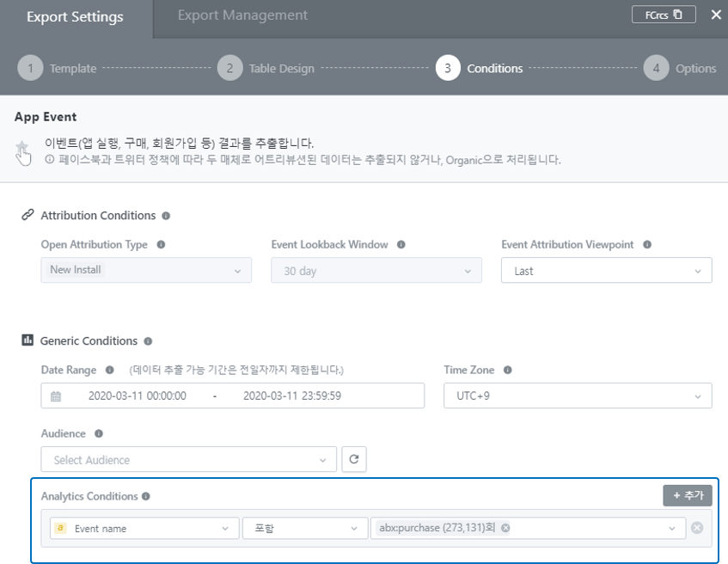Refresh the audience list
Viewport: 728px width, 564px height.
pos(354,459)
